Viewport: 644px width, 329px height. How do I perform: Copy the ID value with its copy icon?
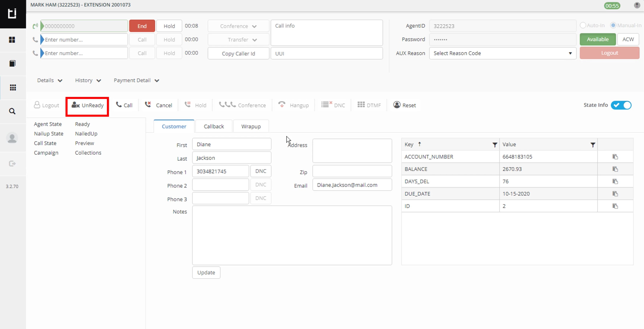[x=615, y=206]
